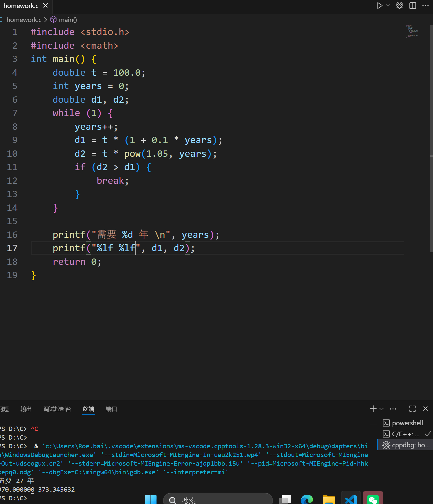Viewport: 433px width, 504px height.
Task: Open File Explorer from the taskbar
Action: click(x=329, y=499)
